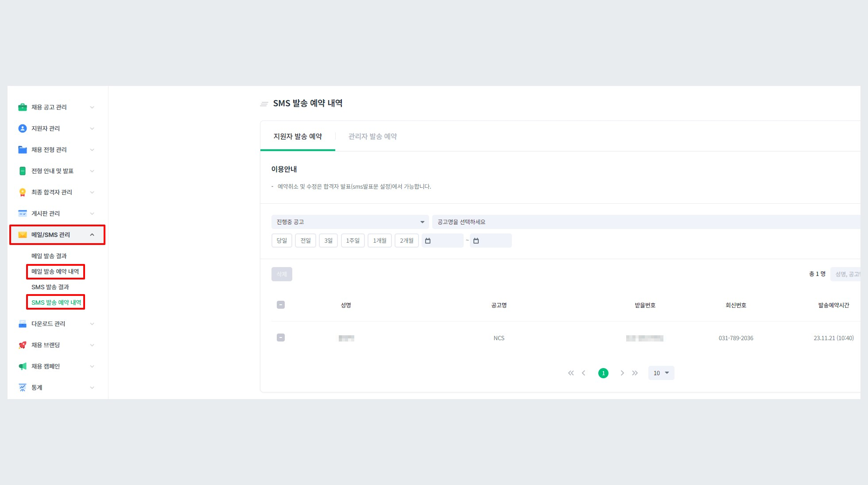Collapse the 메일/SMS 관리 menu chevron

point(92,234)
